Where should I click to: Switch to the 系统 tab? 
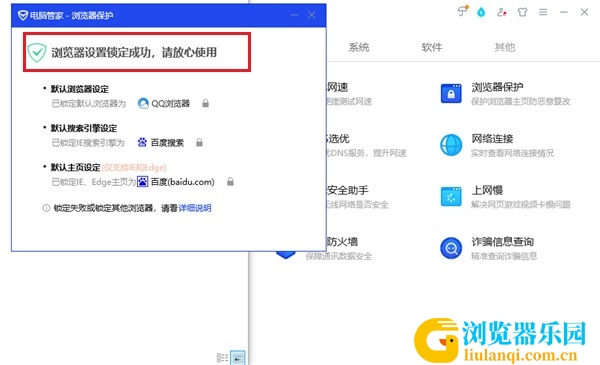click(x=359, y=47)
